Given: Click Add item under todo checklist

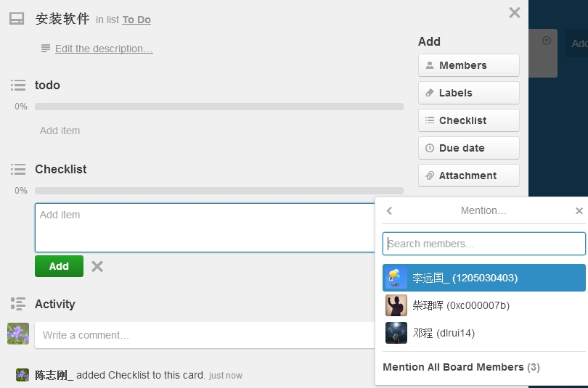Looking at the screenshot, I should point(60,131).
